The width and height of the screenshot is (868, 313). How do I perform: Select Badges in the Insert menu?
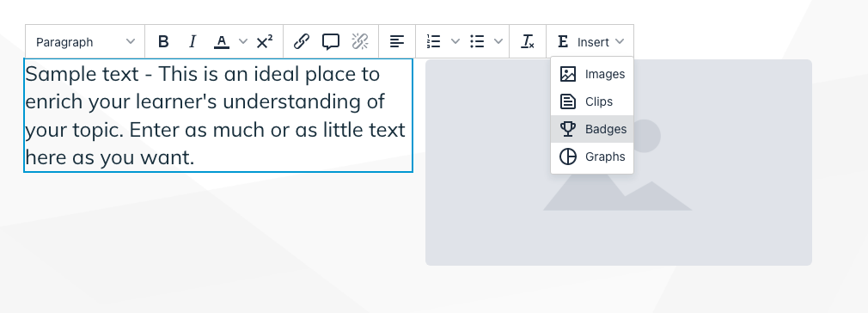click(592, 129)
